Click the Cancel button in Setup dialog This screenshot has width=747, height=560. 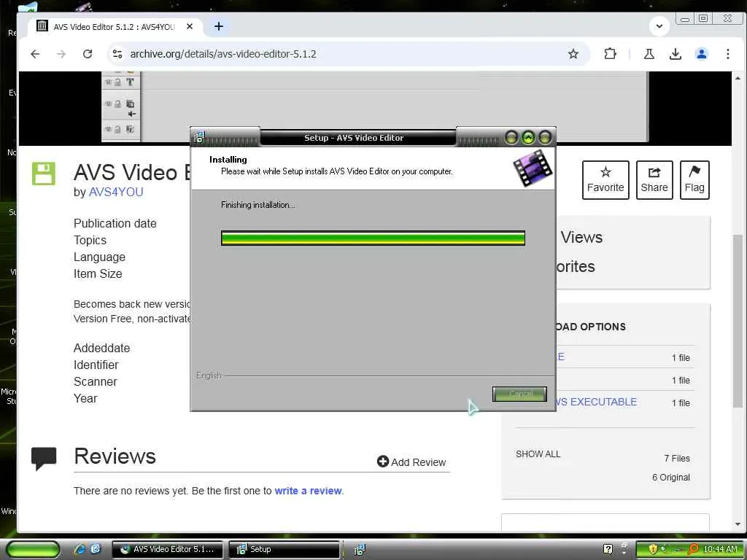click(x=519, y=394)
